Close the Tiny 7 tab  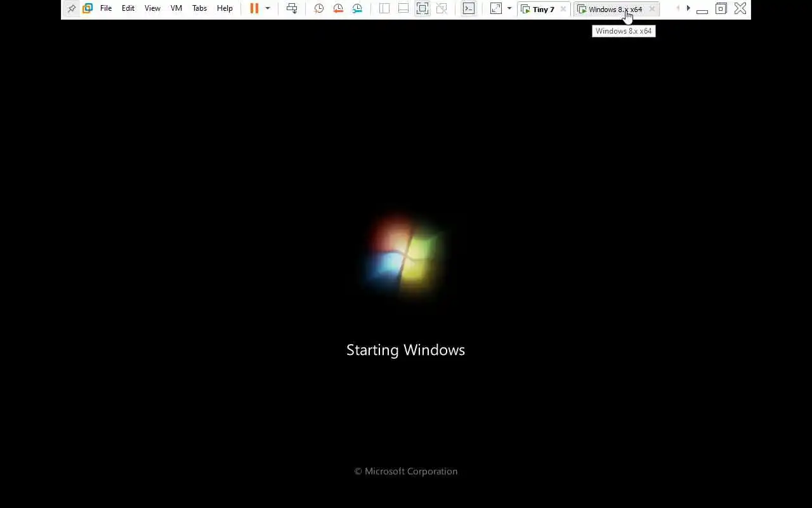point(563,9)
